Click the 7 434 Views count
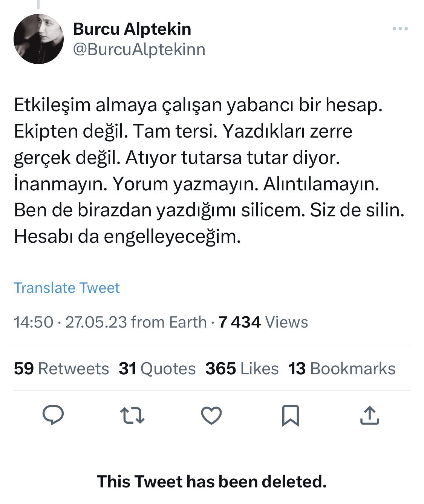The height and width of the screenshot is (504, 424). coord(263,322)
